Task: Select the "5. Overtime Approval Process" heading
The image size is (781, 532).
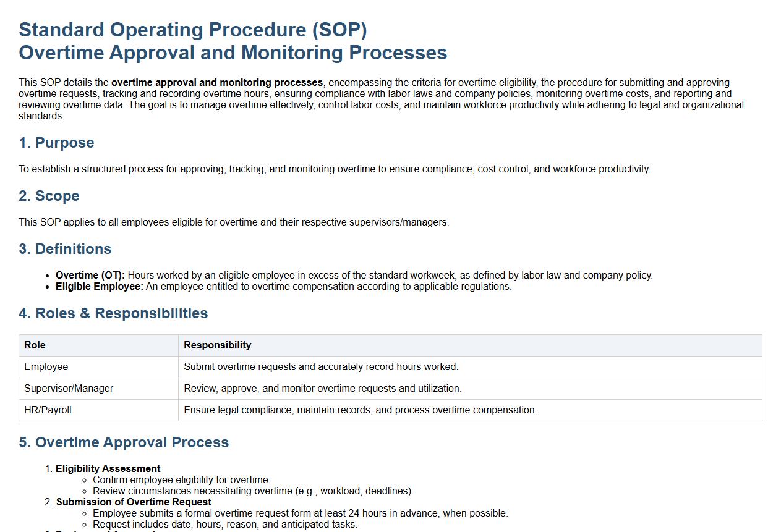Action: coord(124,442)
